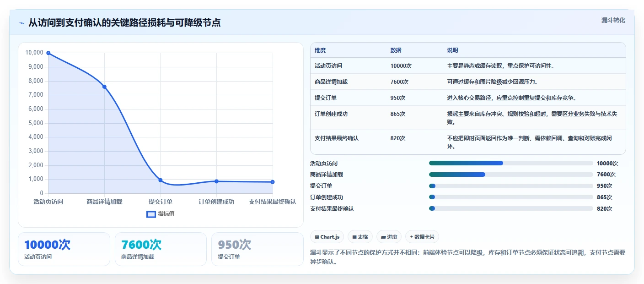The width and height of the screenshot is (644, 284).
Task: Click the 950次 value in the table
Action: coord(398,98)
